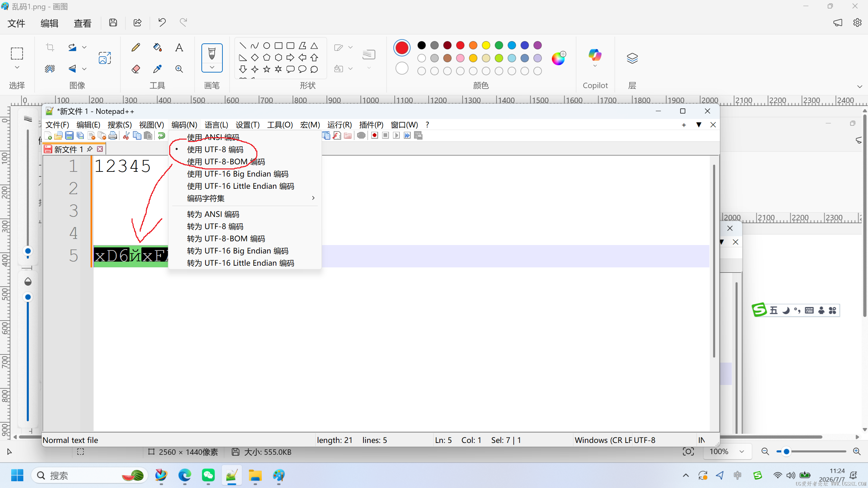Image resolution: width=868 pixels, height=488 pixels.
Task: Click the Share icon in Paint
Action: click(x=137, y=23)
